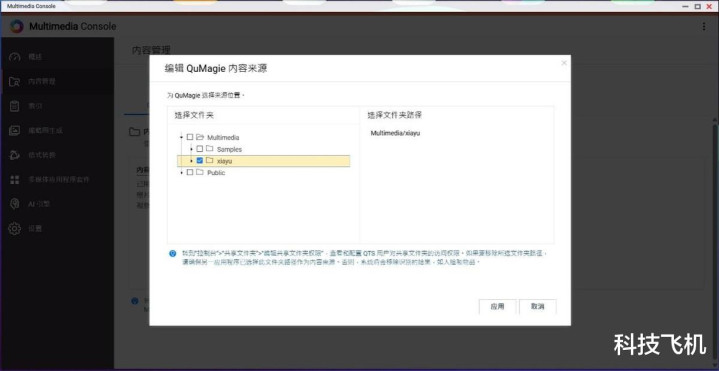This screenshot has width=719, height=371.
Task: Select the Multimedia folder label
Action: [223, 138]
